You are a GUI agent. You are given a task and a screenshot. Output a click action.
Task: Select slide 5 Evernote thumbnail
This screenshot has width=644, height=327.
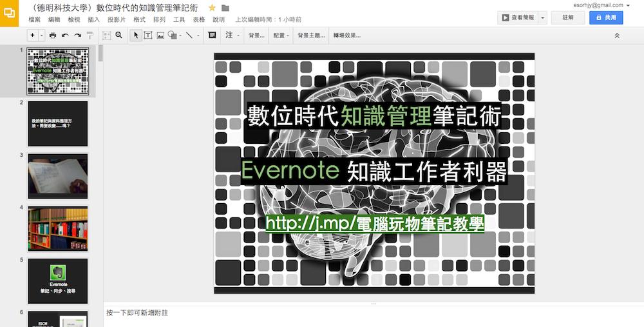[58, 281]
